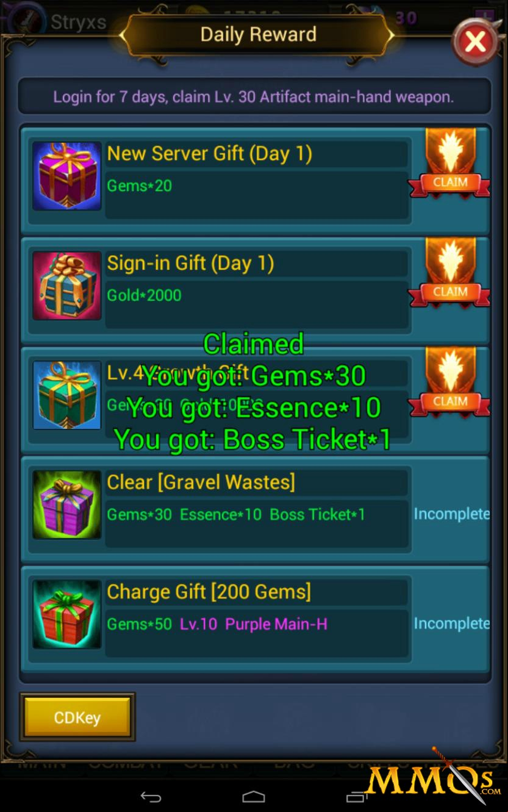Click the Gravel Wastes purple gift icon

click(x=67, y=505)
